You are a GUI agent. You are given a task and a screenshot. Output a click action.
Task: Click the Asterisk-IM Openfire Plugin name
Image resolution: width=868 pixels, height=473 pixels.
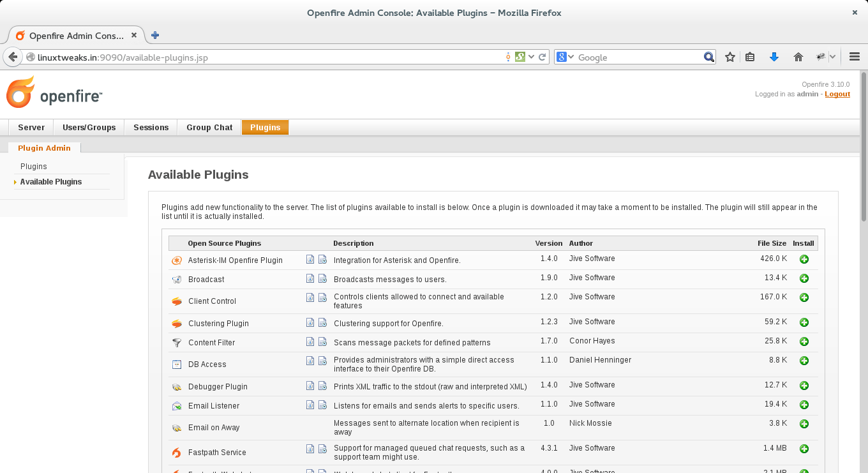point(236,260)
